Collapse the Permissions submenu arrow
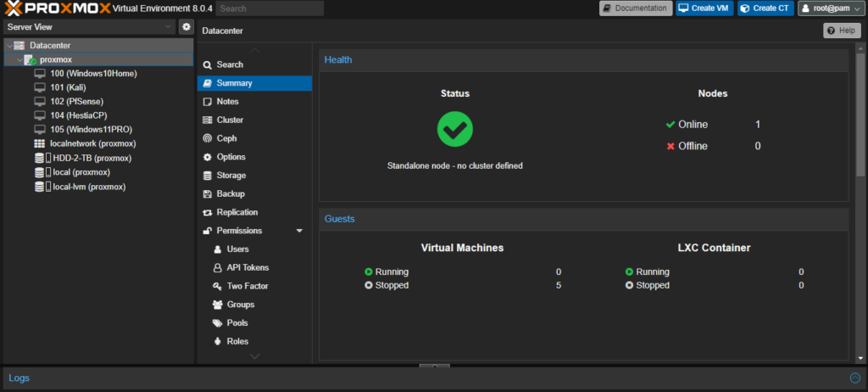This screenshot has width=868, height=392. [299, 231]
